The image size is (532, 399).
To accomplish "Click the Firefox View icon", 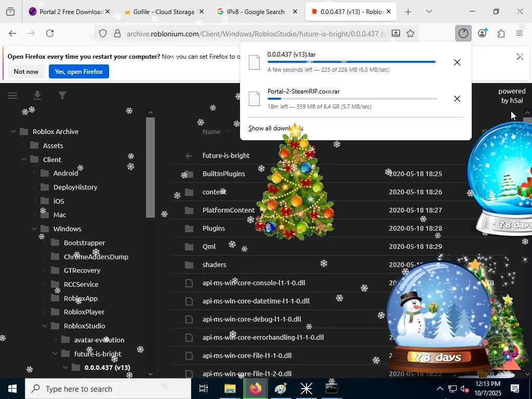I will coord(10,12).
